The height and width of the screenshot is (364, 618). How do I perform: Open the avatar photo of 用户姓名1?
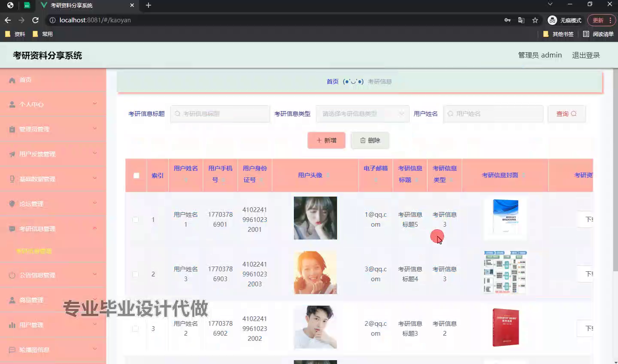pyautogui.click(x=315, y=218)
